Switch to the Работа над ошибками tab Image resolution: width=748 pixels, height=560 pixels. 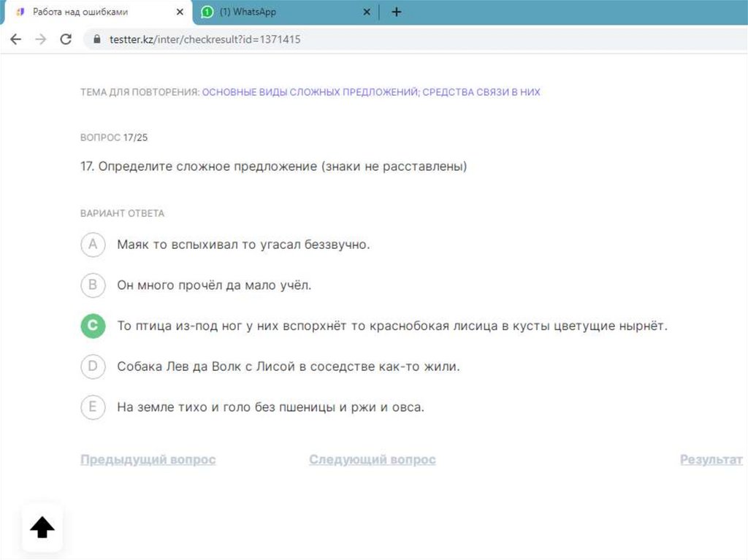[98, 12]
